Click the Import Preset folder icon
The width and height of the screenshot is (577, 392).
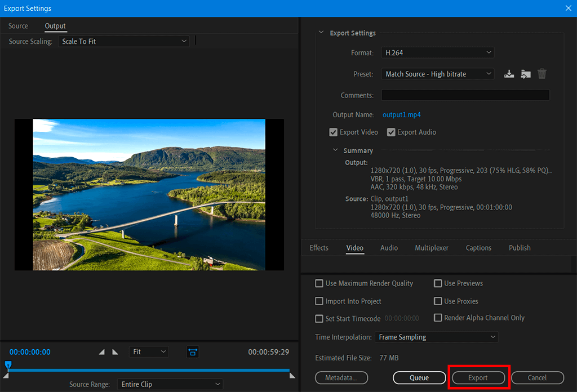tap(526, 74)
